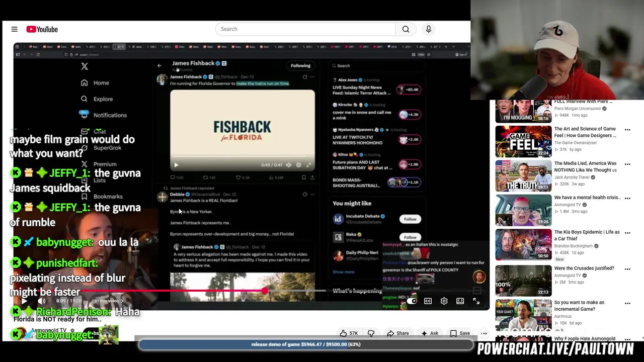Turn on closed captions CC
The width and height of the screenshot is (644, 362).
[x=428, y=301]
